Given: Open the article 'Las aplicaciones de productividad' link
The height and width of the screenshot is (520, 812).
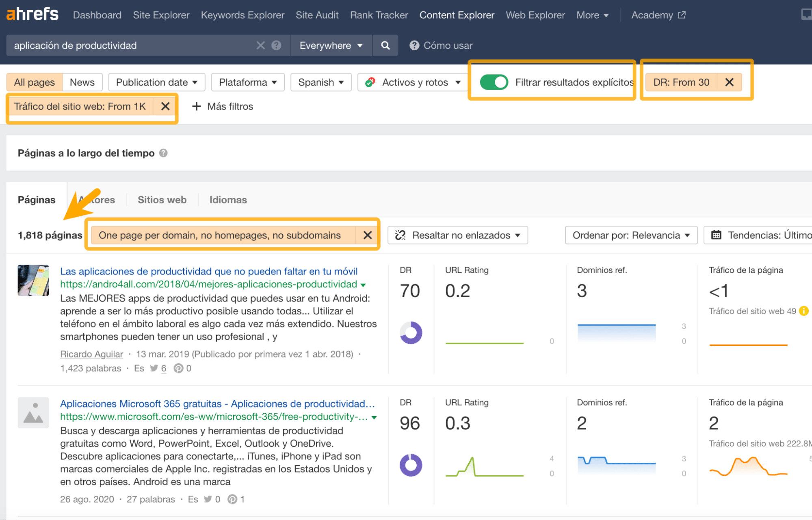Looking at the screenshot, I should point(208,271).
